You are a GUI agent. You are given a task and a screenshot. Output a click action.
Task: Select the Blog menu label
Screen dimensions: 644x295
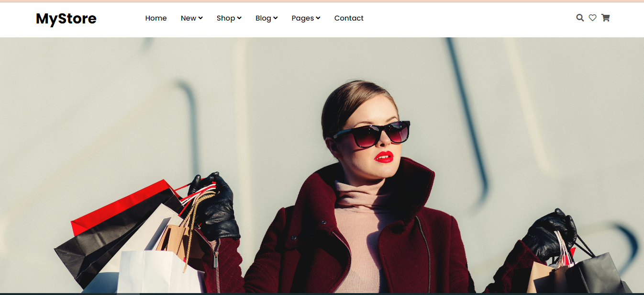[263, 18]
